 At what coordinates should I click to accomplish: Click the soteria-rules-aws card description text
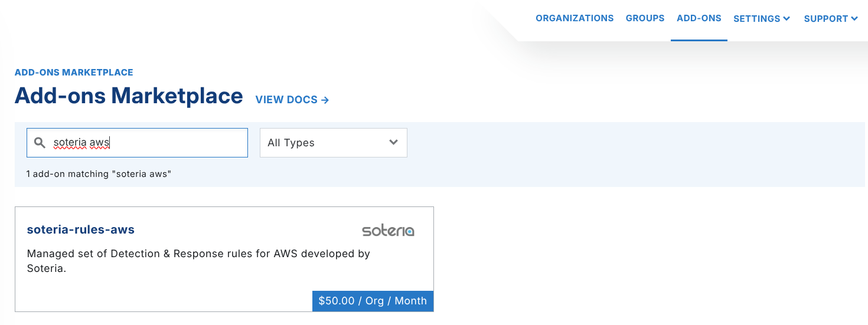coord(198,261)
